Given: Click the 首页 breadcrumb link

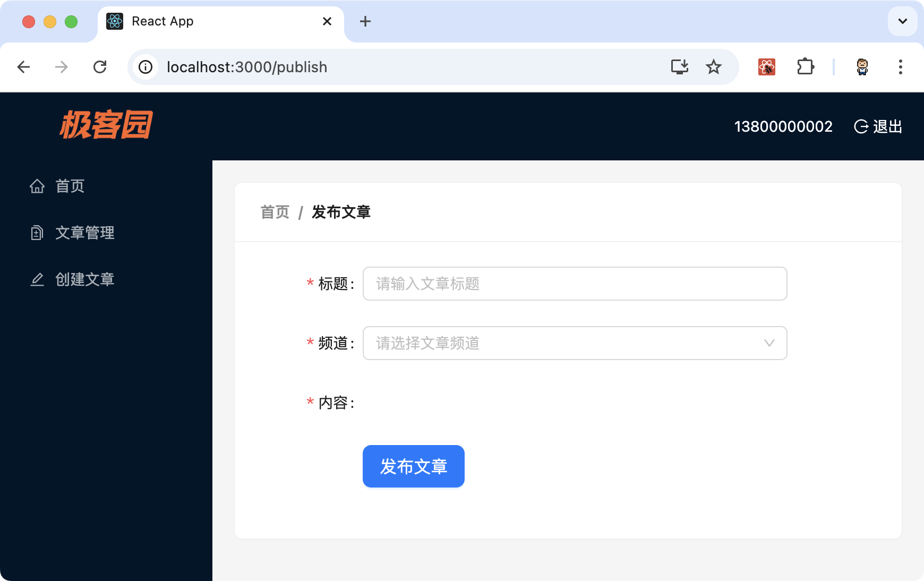Looking at the screenshot, I should click(x=275, y=212).
